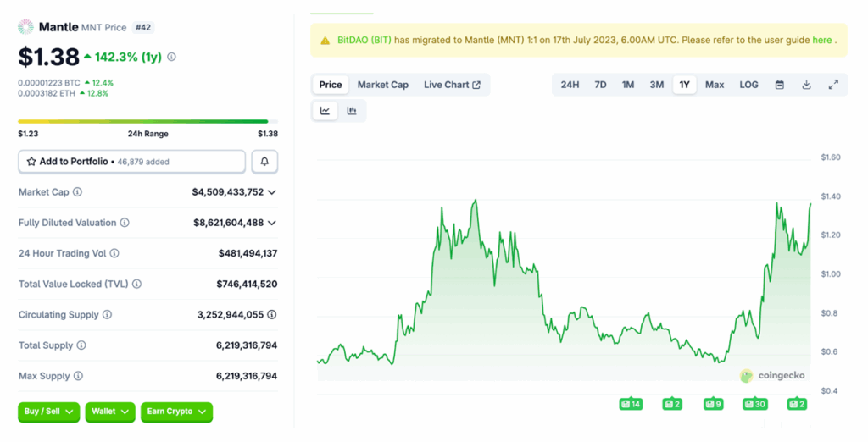
Task: Click info icon beside Market Cap
Action: click(x=77, y=192)
